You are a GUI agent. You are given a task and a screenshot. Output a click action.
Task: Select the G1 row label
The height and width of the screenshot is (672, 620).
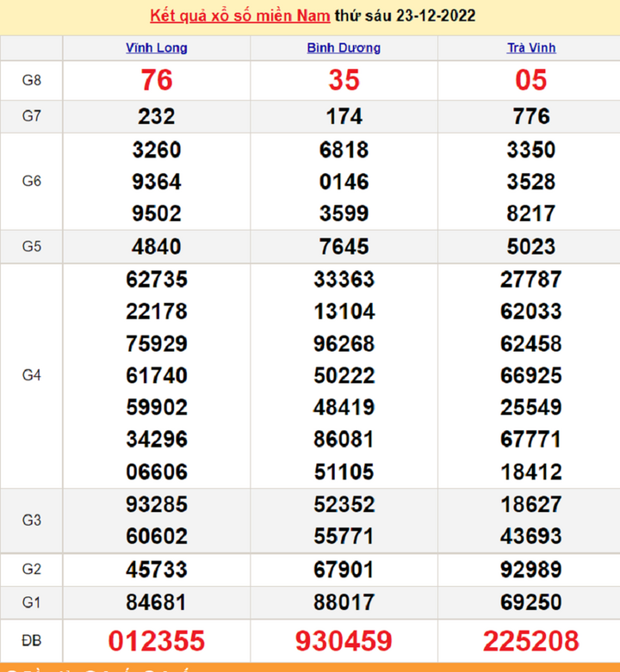click(32, 602)
